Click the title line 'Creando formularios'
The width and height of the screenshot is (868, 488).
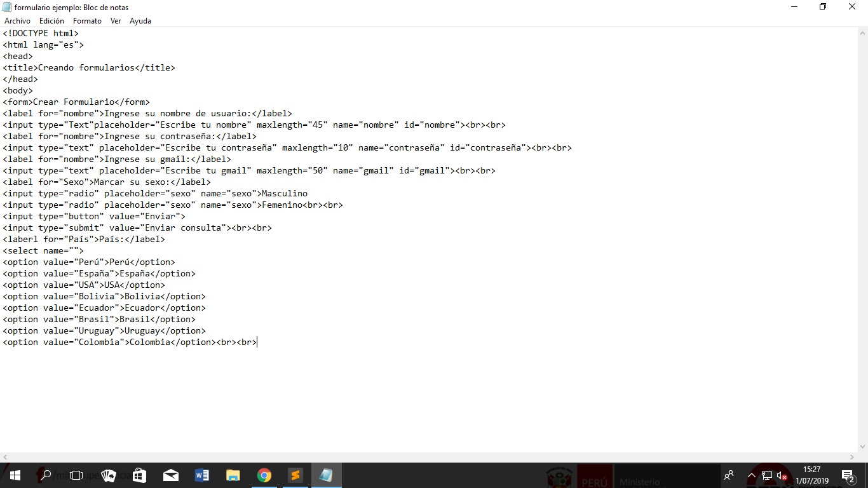pos(89,67)
